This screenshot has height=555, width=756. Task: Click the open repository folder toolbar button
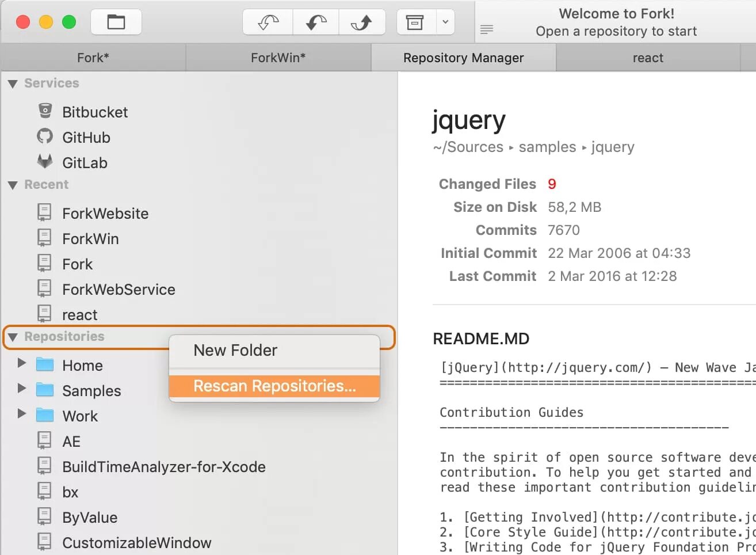[116, 22]
